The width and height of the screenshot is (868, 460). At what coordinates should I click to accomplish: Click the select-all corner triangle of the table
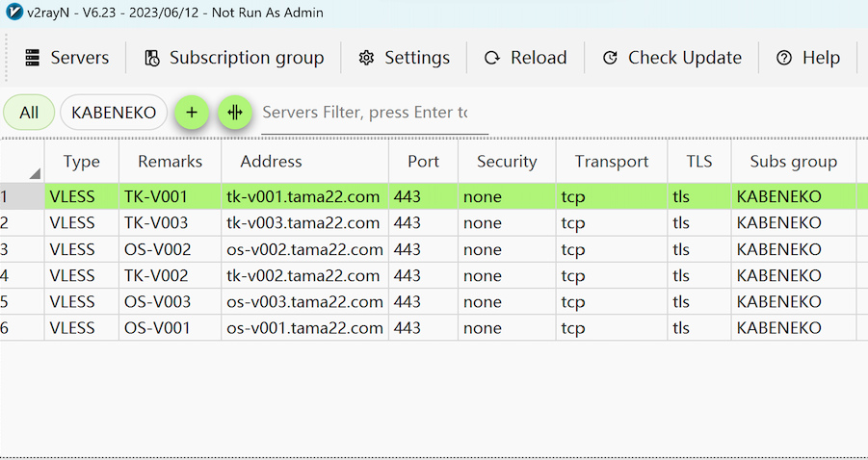35,173
